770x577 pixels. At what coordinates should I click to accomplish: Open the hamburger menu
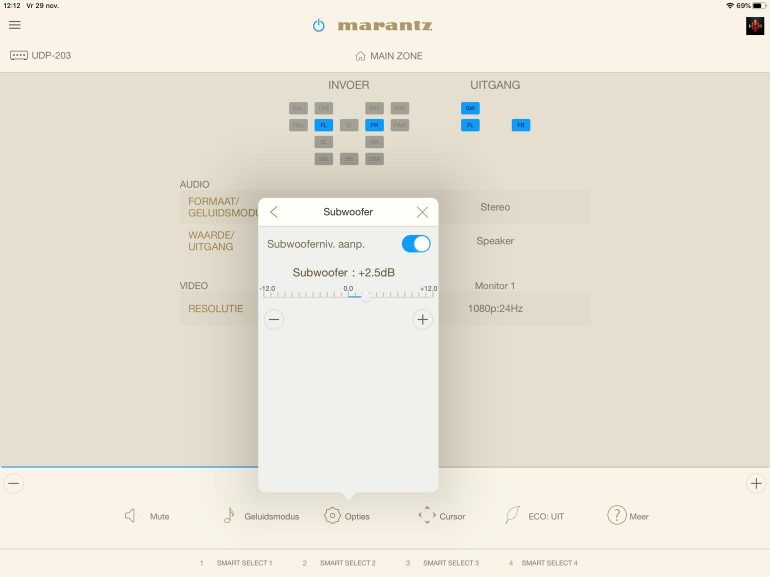click(14, 25)
